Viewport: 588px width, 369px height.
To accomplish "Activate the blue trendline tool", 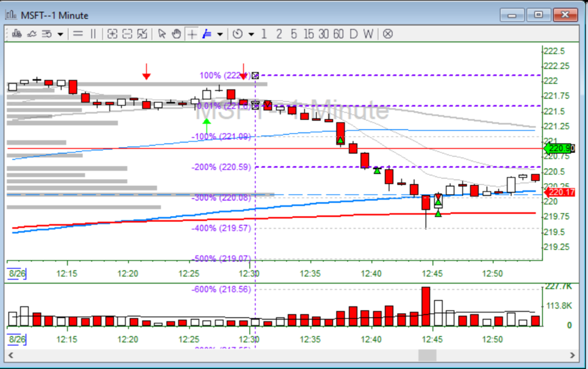I will (207, 34).
